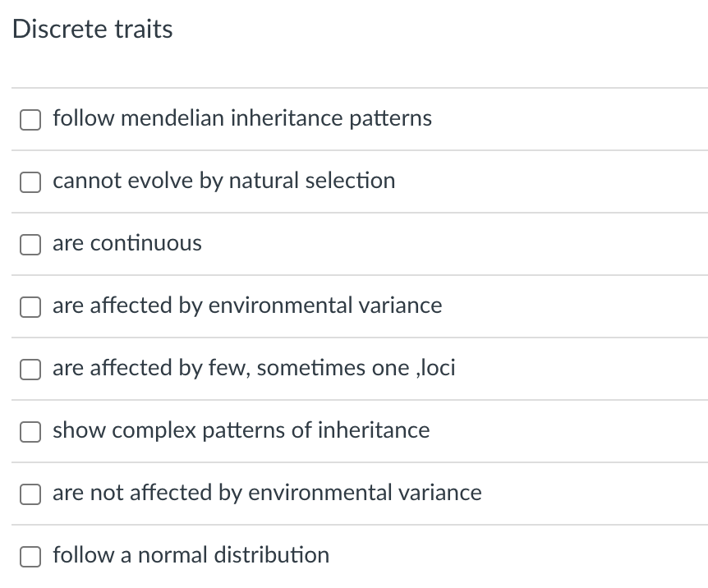
Task: Click the "follow a normal distribution" text
Action: point(190,555)
